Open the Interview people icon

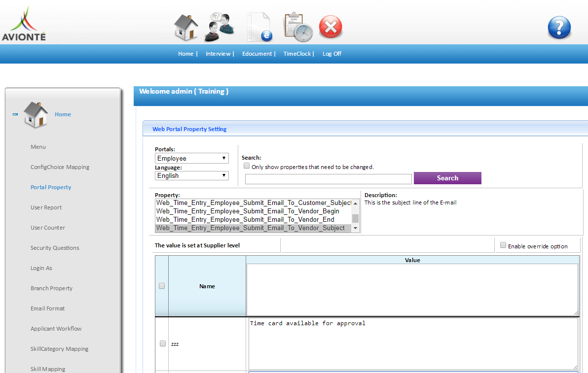tap(220, 27)
